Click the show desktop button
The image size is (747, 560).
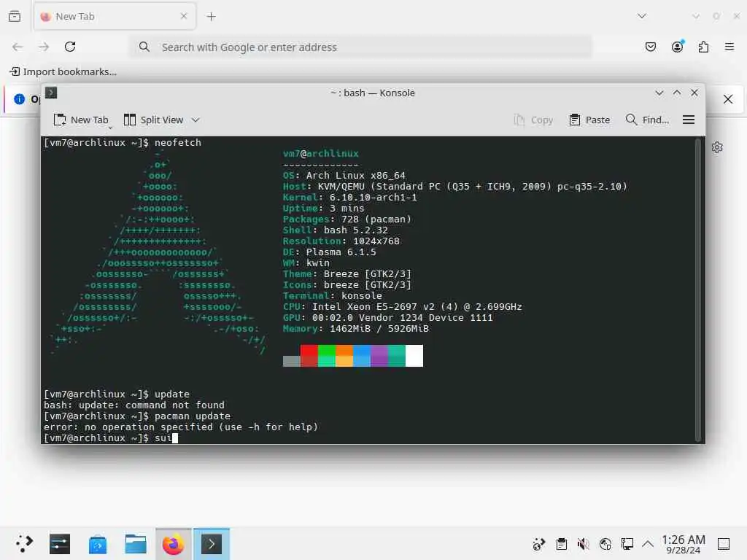(x=724, y=544)
